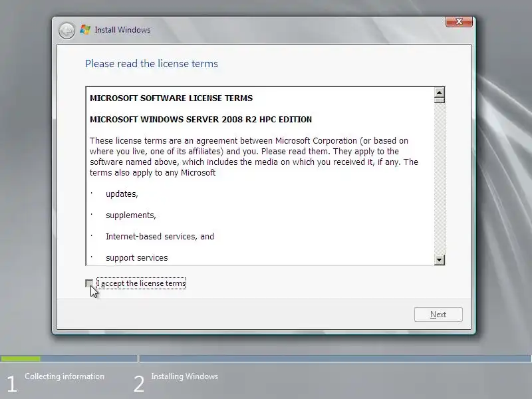Click the 'supplements,' bullet item
Screen dimensions: 532x399
pos(131,215)
